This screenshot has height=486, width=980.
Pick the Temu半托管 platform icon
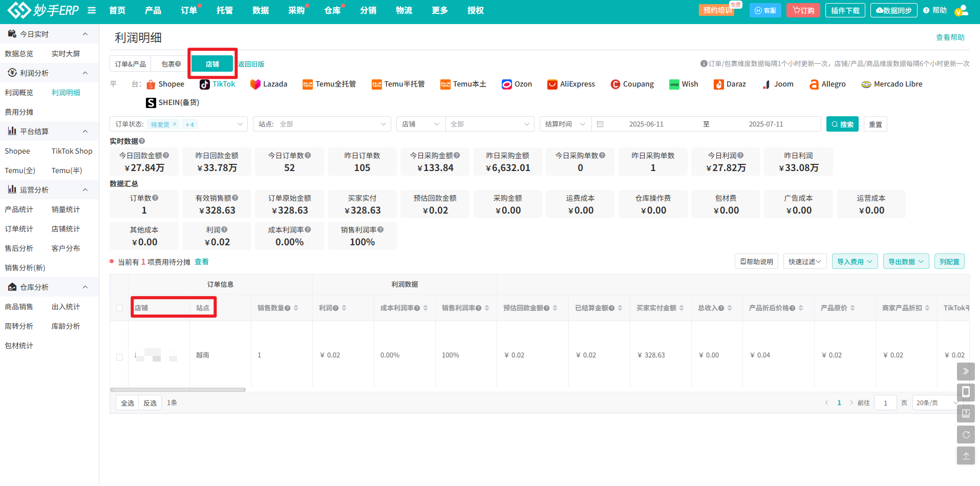[x=376, y=84]
